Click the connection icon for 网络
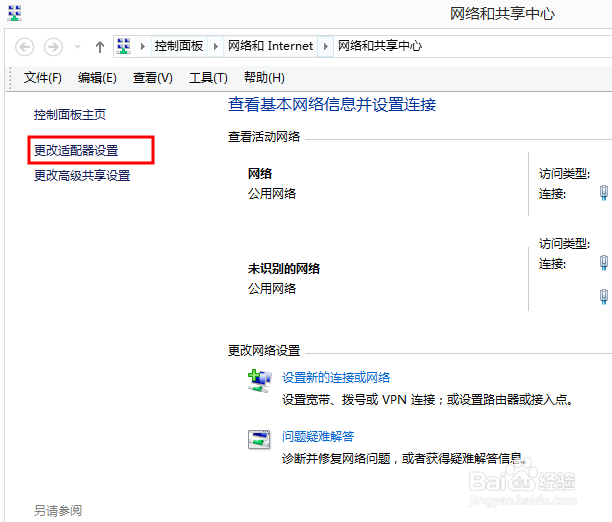Viewport: 612px width, 522px height. tap(604, 193)
